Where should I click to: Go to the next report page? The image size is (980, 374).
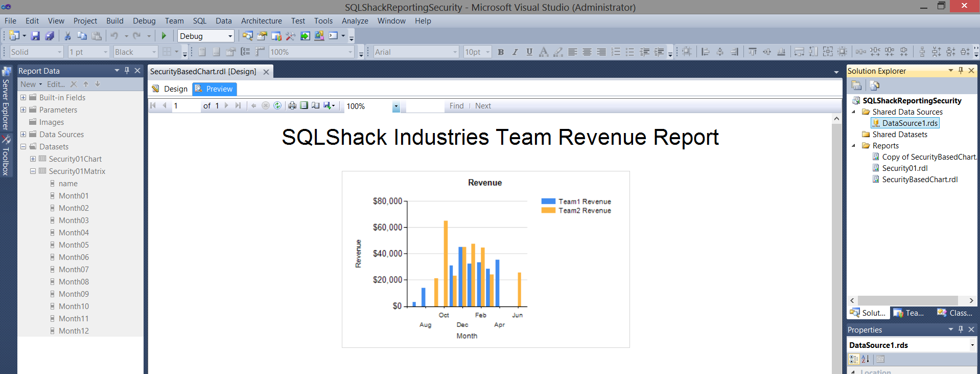226,105
